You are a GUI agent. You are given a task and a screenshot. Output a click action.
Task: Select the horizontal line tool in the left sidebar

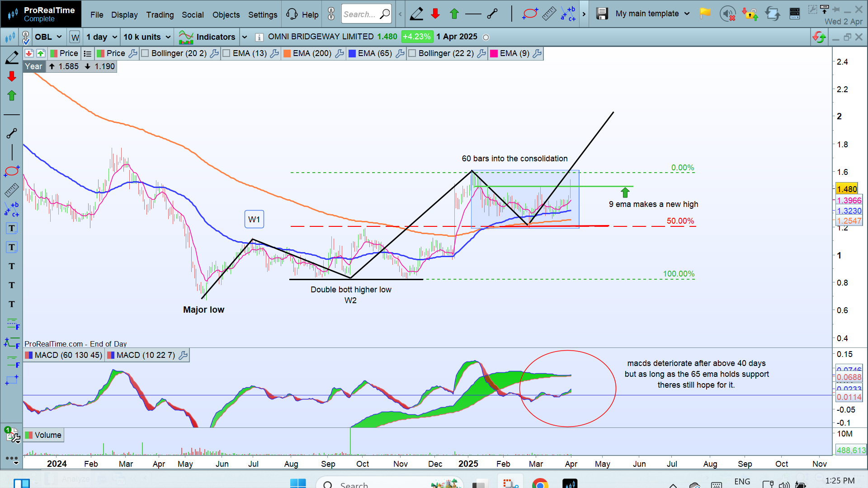click(12, 115)
